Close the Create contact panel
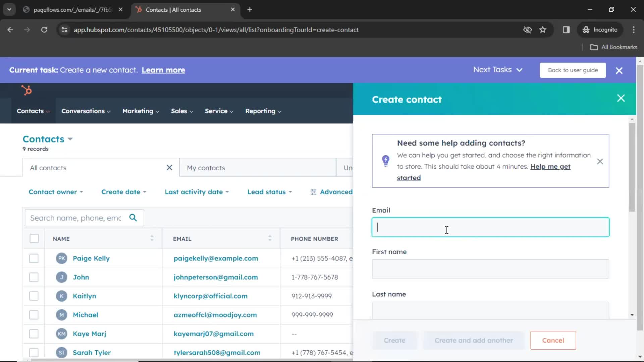 click(x=621, y=98)
